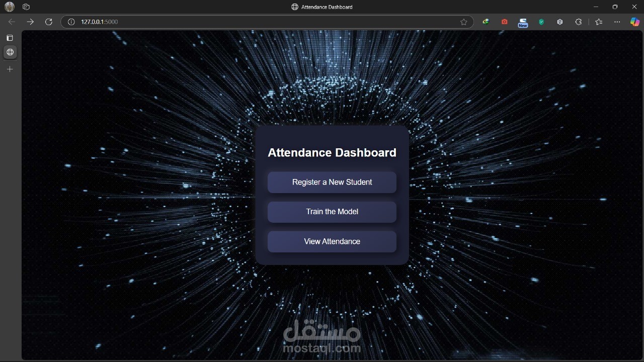Open the password manager extension icon

pyautogui.click(x=559, y=22)
